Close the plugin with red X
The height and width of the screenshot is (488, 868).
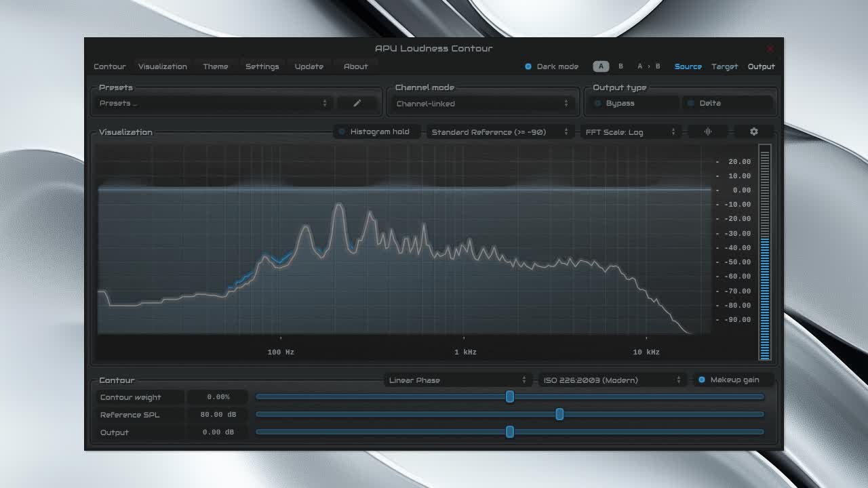click(770, 49)
